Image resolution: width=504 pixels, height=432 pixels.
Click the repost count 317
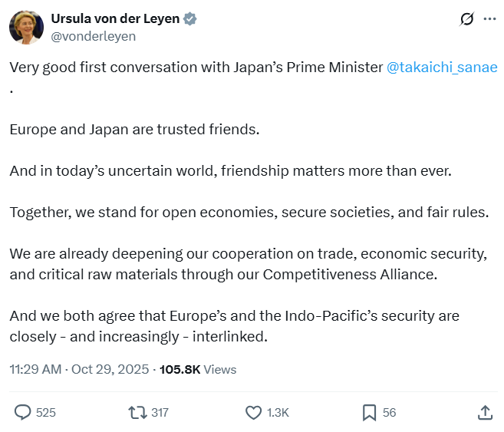(160, 413)
